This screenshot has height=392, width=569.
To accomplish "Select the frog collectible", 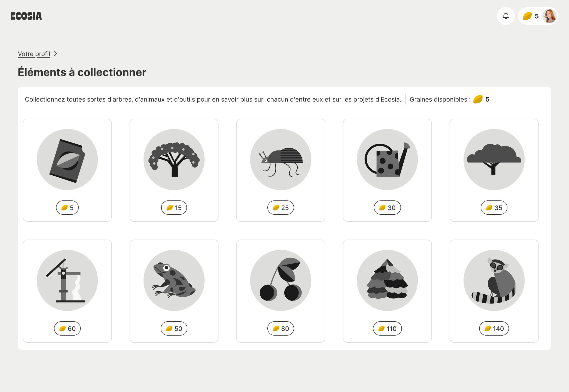I will pyautogui.click(x=174, y=280).
